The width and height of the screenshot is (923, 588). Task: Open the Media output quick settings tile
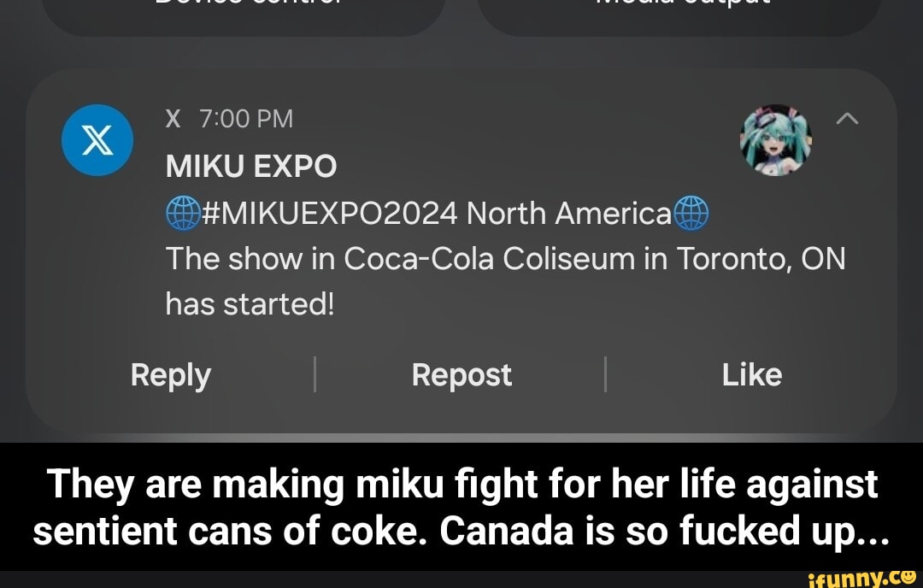(679, 9)
